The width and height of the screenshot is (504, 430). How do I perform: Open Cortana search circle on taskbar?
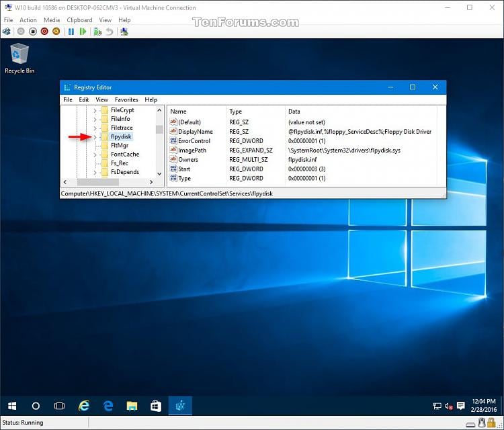[36, 406]
